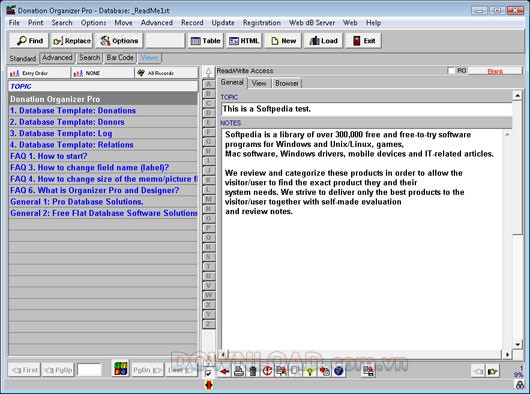Click the page number input field
This screenshot has width=530, height=394.
pos(89,370)
